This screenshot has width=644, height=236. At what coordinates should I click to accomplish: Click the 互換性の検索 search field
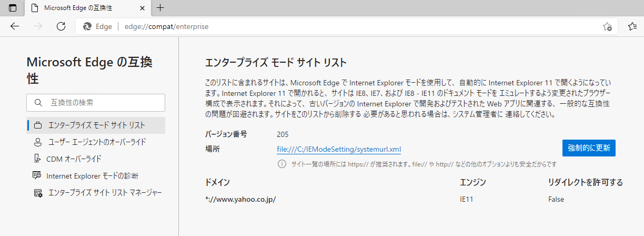(96, 102)
